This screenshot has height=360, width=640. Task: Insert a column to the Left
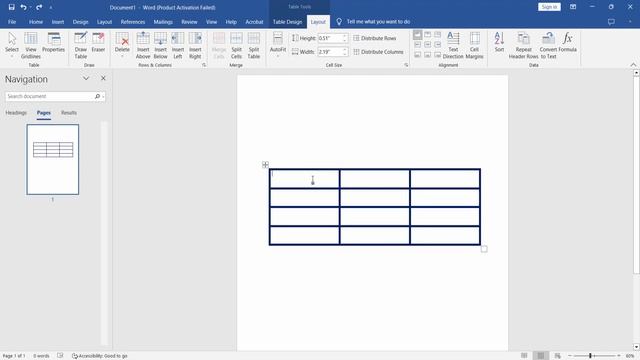[178, 45]
